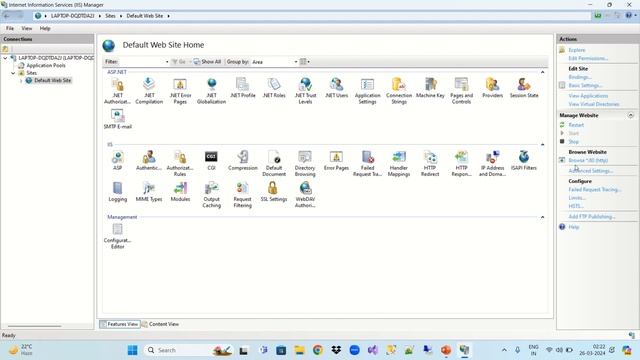Collapse the IIS group section
Screen dimensions: 640x360
(542, 144)
